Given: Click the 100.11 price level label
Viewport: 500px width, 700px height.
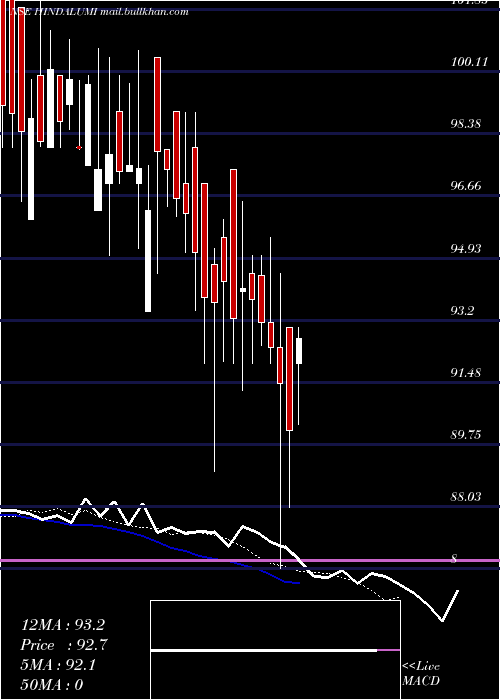Looking at the screenshot, I should [470, 62].
